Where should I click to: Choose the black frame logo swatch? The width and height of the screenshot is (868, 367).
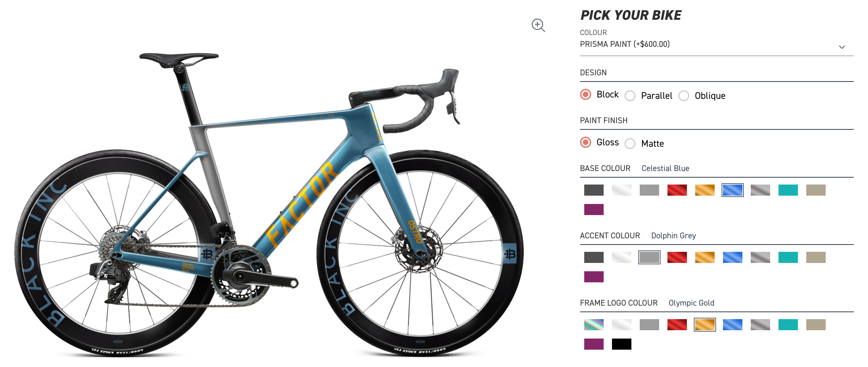tap(621, 344)
